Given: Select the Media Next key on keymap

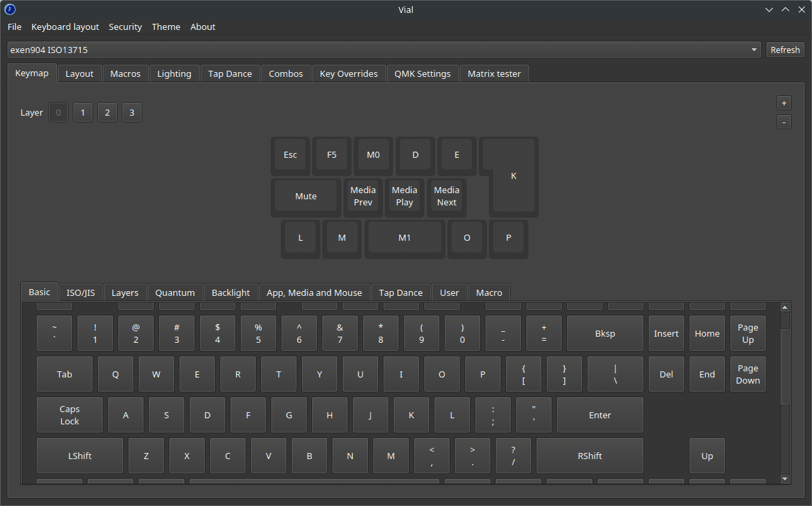Looking at the screenshot, I should click(446, 197).
